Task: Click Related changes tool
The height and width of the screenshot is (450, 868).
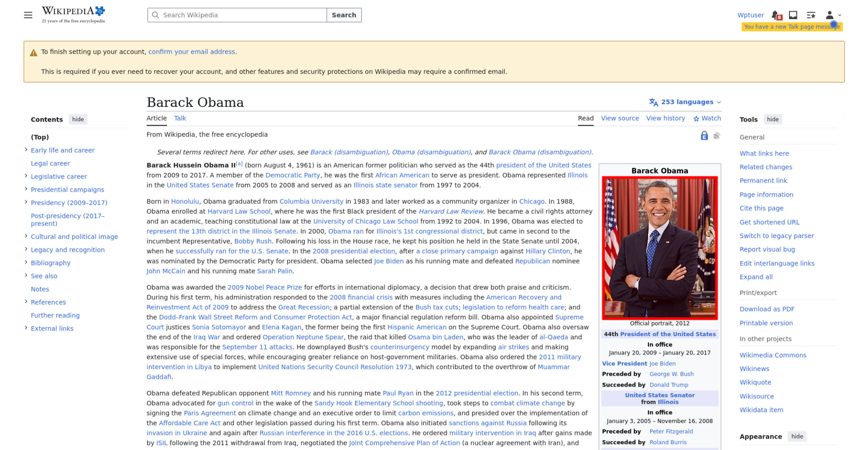Action: pyautogui.click(x=766, y=167)
